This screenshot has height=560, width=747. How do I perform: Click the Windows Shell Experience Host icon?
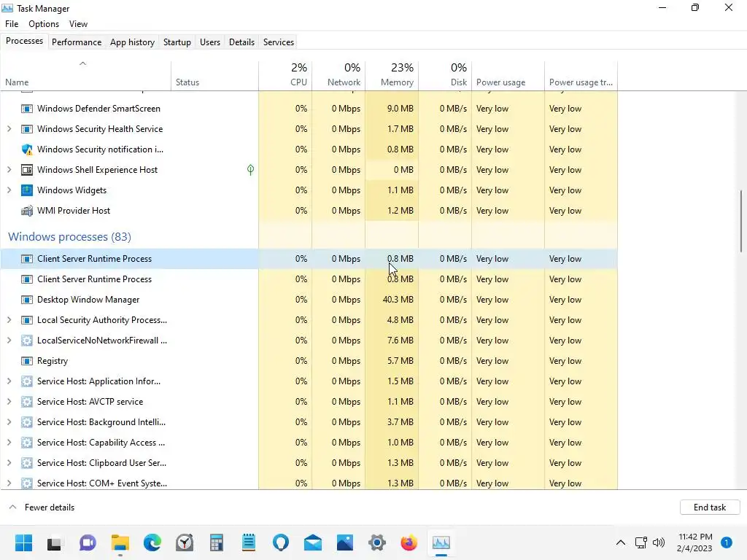(x=27, y=170)
